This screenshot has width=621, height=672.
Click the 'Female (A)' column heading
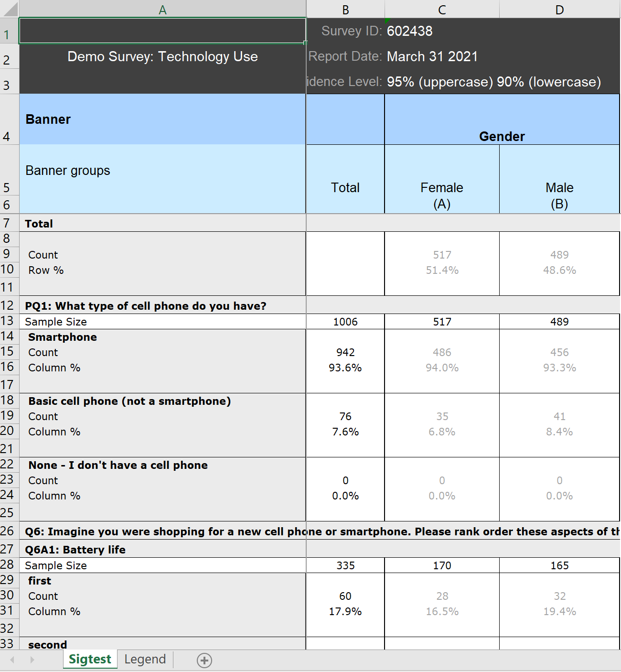coord(442,179)
